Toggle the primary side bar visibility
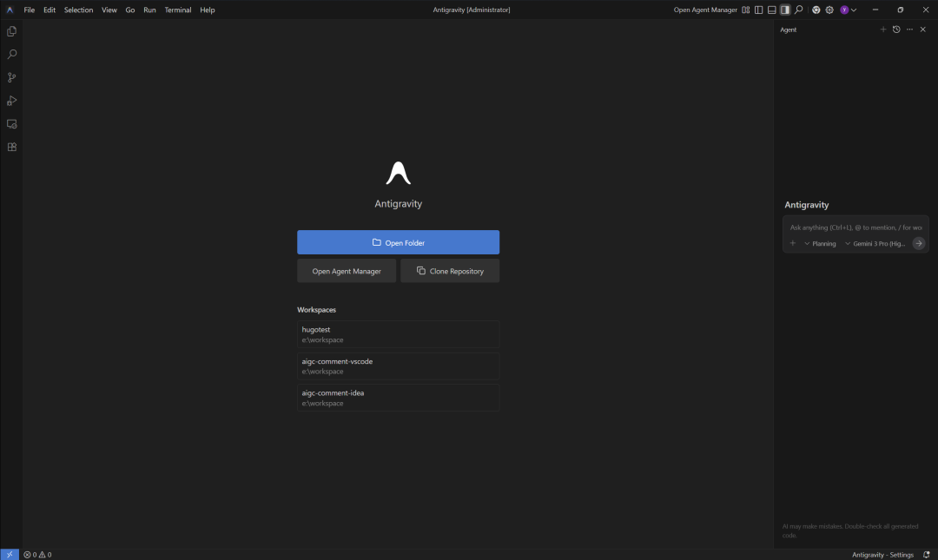The height and width of the screenshot is (560, 938). click(x=758, y=10)
